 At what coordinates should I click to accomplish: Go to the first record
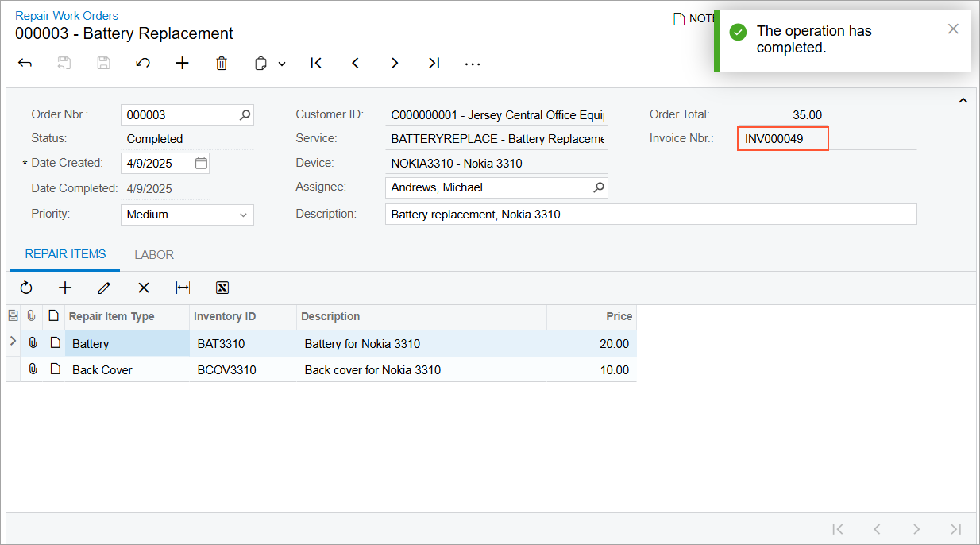point(316,64)
